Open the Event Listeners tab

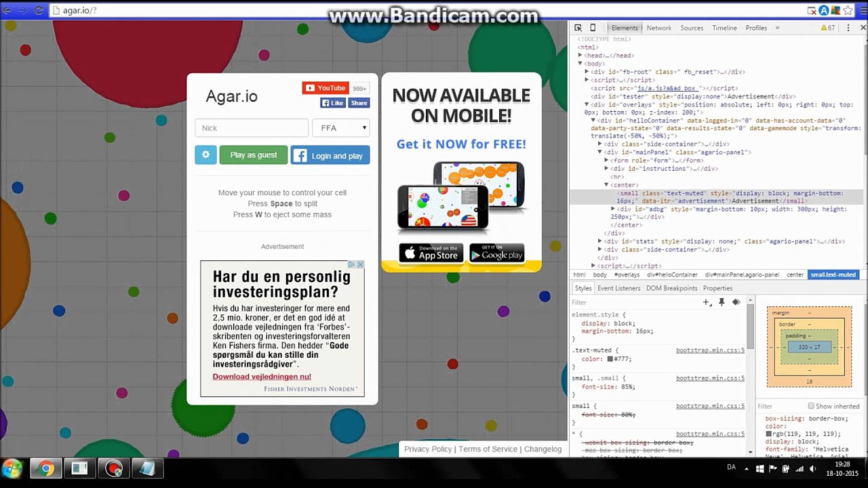click(618, 288)
